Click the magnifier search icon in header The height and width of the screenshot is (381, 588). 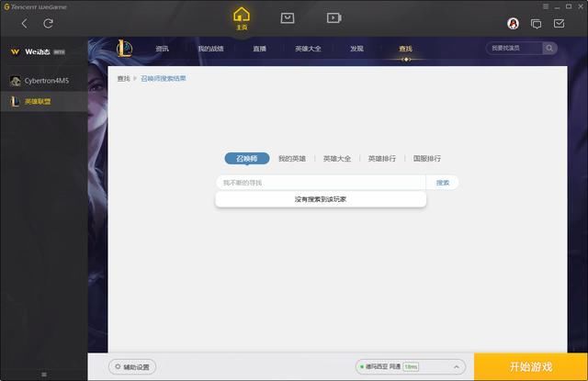pyautogui.click(x=549, y=48)
